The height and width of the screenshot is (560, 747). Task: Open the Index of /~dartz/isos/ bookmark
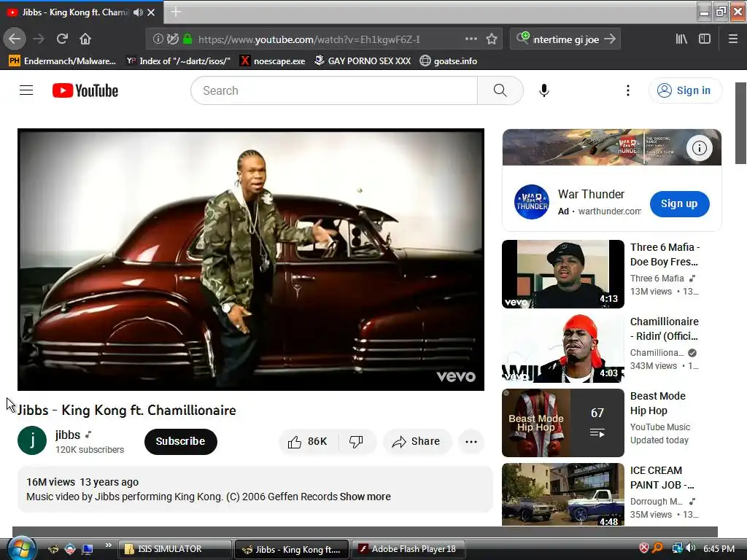178,61
